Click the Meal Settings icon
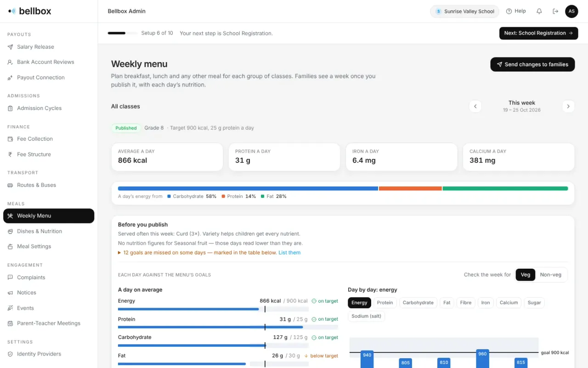 click(x=10, y=247)
